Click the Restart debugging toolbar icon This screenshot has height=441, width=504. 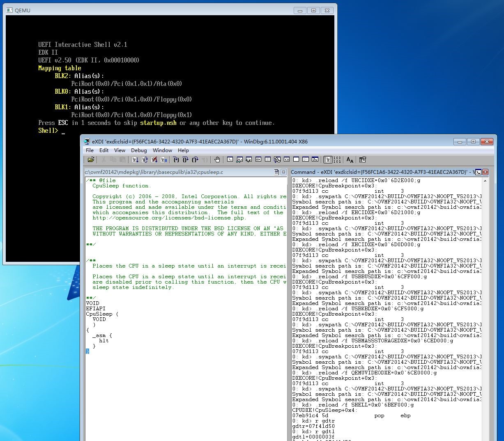(x=145, y=159)
